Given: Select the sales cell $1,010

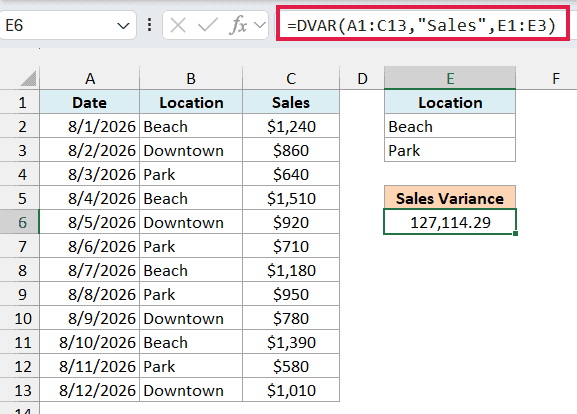Looking at the screenshot, I should (x=291, y=390).
